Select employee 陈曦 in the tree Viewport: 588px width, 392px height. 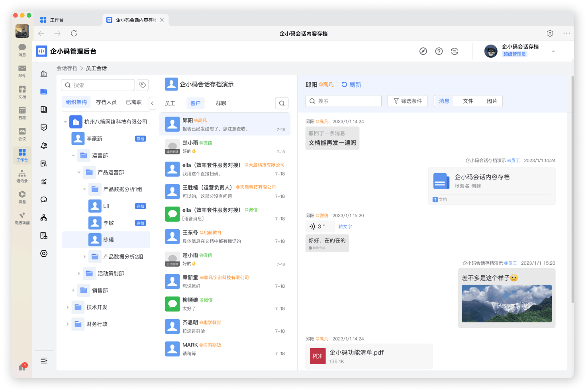click(106, 240)
